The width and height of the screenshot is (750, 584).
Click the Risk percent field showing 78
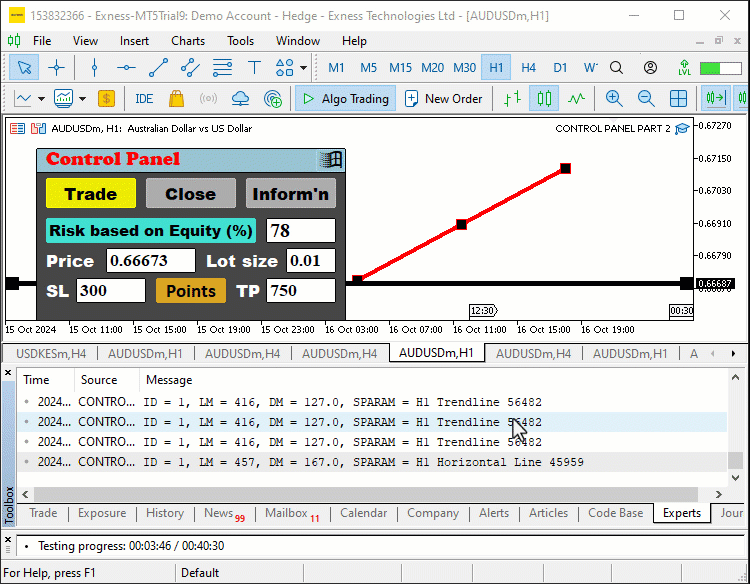(301, 231)
